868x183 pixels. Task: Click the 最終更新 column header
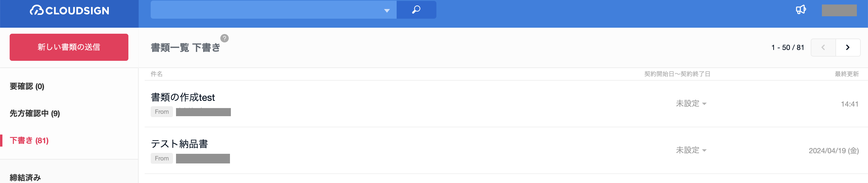pyautogui.click(x=846, y=74)
